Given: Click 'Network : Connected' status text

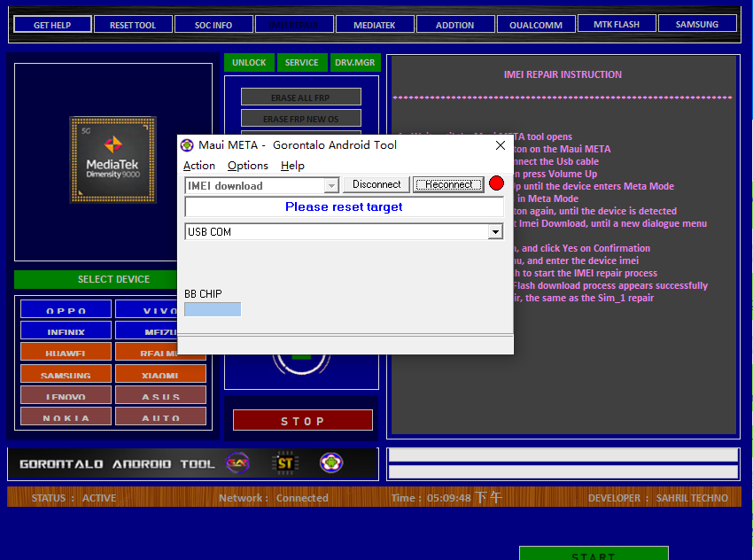Looking at the screenshot, I should (x=274, y=498).
